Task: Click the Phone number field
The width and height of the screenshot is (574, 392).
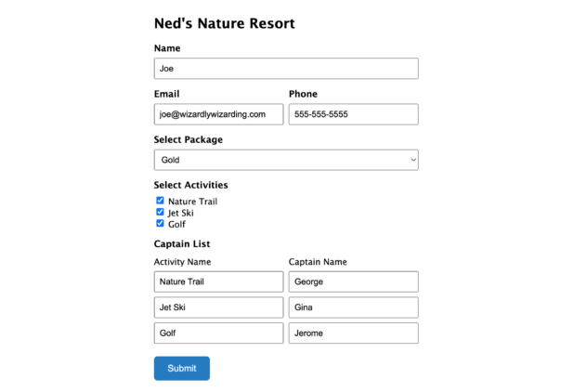Action: (x=353, y=114)
